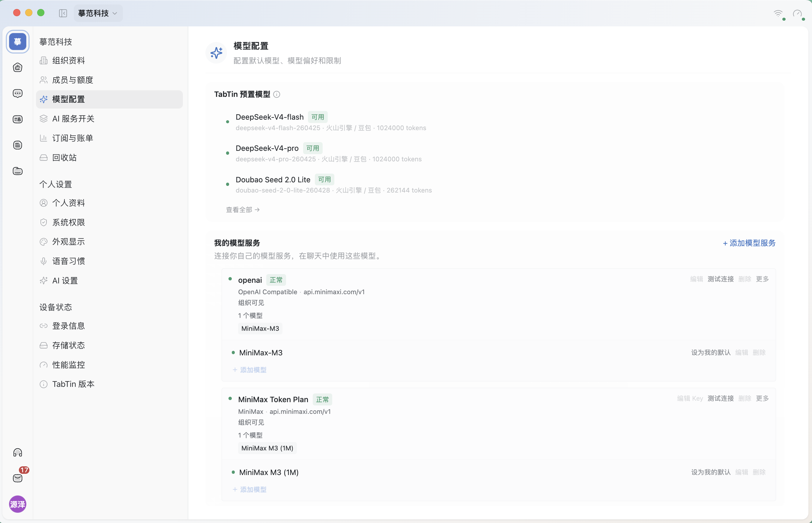The width and height of the screenshot is (812, 523).
Task: Click 编辑 on the MiniMax-M3 row
Action: point(742,353)
